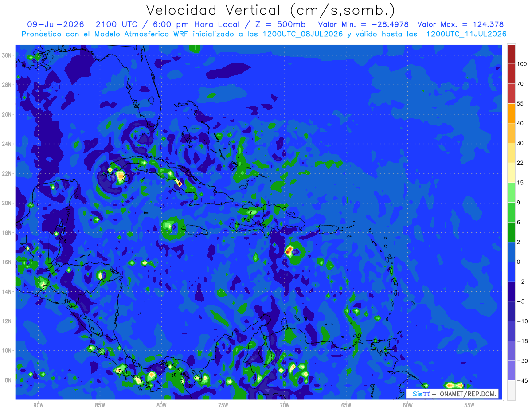
Task: Click the "12N" latitude label
Action: click(x=7, y=321)
